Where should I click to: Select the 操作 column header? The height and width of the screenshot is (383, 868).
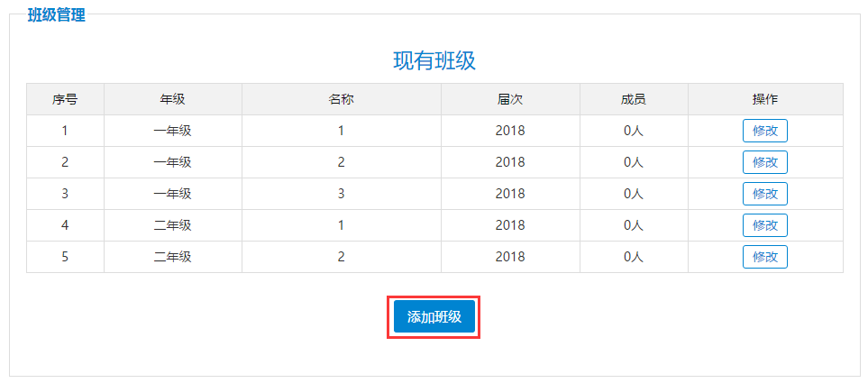(765, 100)
